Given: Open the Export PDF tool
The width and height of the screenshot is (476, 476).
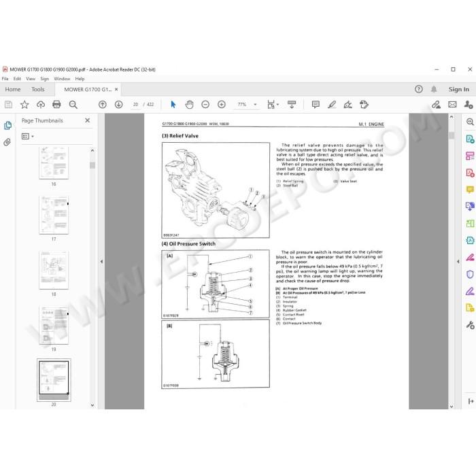Looking at the screenshot, I should (470, 139).
